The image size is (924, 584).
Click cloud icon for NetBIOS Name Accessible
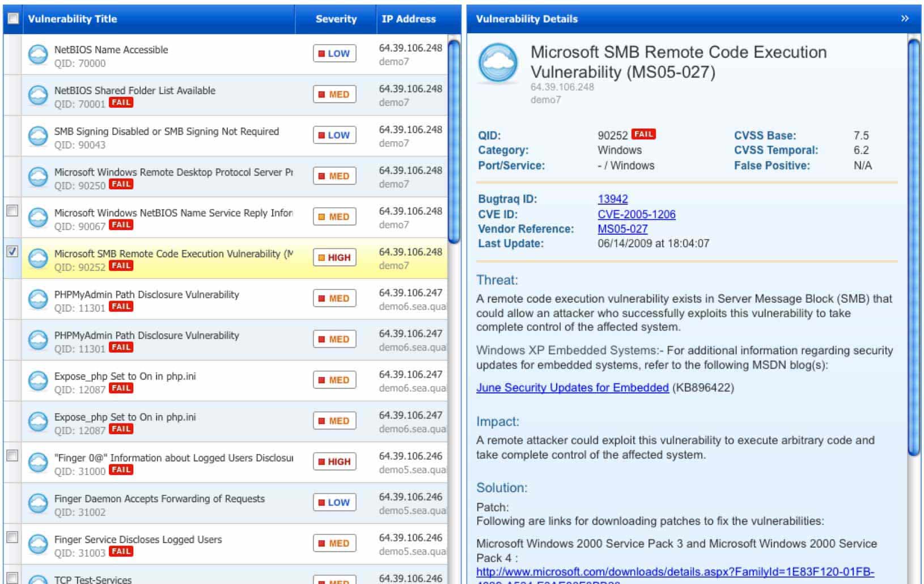38,54
